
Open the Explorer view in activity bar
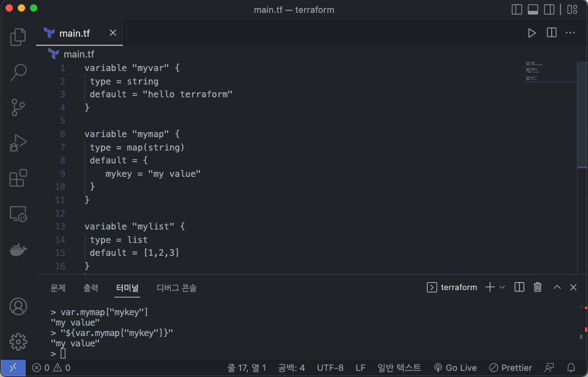[x=18, y=37]
